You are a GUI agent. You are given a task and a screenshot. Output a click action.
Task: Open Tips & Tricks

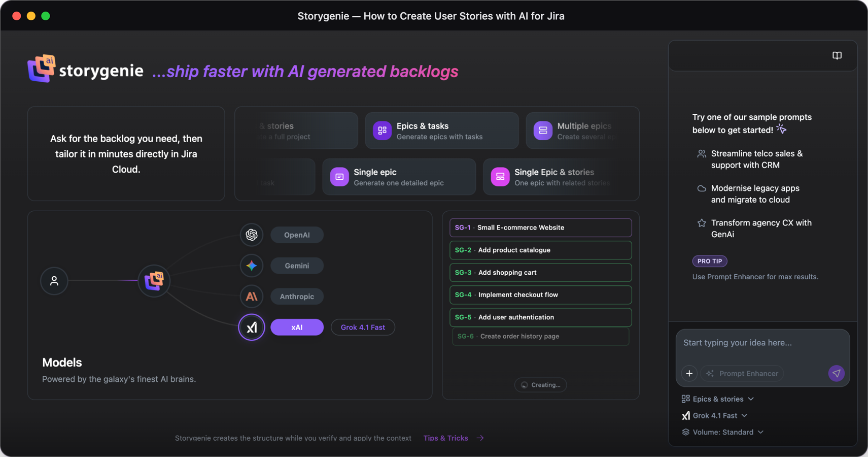click(x=445, y=438)
